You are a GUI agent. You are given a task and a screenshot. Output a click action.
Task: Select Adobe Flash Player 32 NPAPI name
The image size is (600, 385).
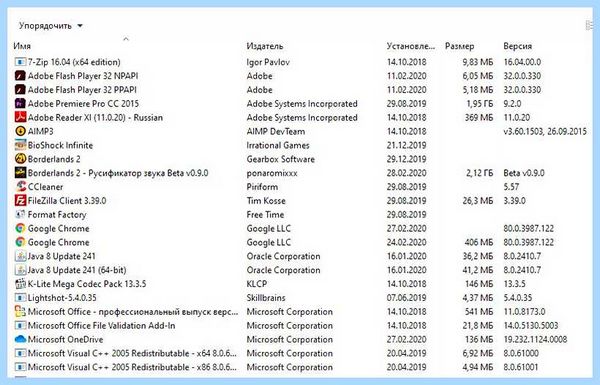83,76
